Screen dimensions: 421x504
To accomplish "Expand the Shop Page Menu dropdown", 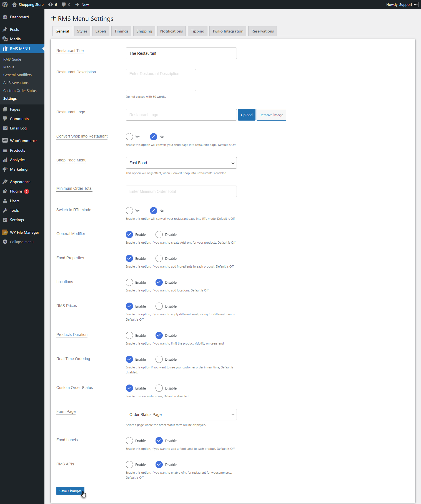I will [x=181, y=163].
